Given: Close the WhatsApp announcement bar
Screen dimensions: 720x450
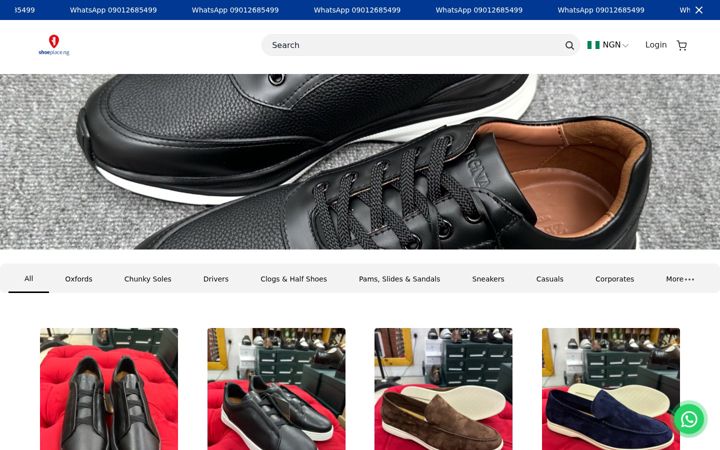Looking at the screenshot, I should (699, 10).
